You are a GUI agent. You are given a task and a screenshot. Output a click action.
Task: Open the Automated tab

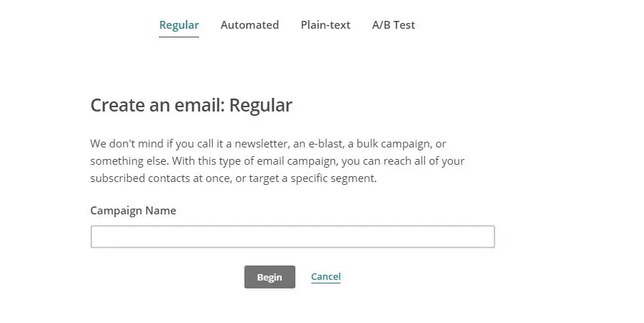249,25
